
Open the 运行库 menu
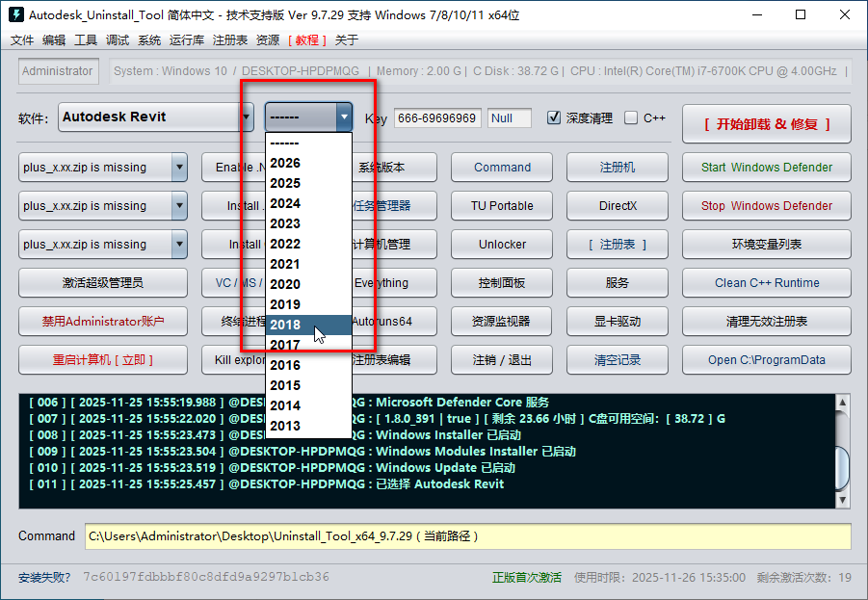[187, 39]
